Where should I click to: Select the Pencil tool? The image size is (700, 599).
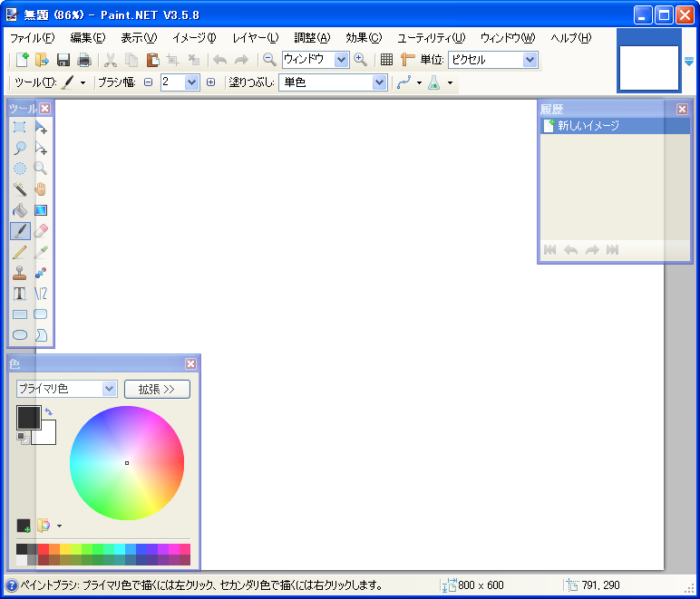20,252
